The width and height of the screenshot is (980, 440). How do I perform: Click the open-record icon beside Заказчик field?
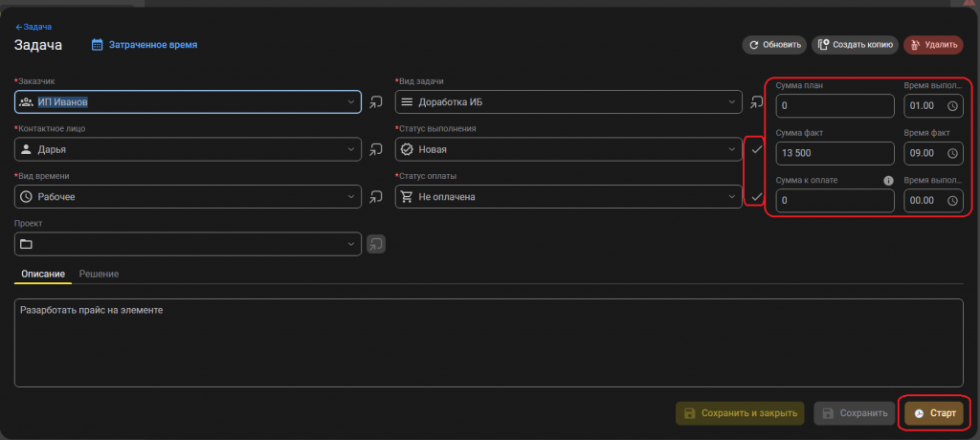pos(376,101)
